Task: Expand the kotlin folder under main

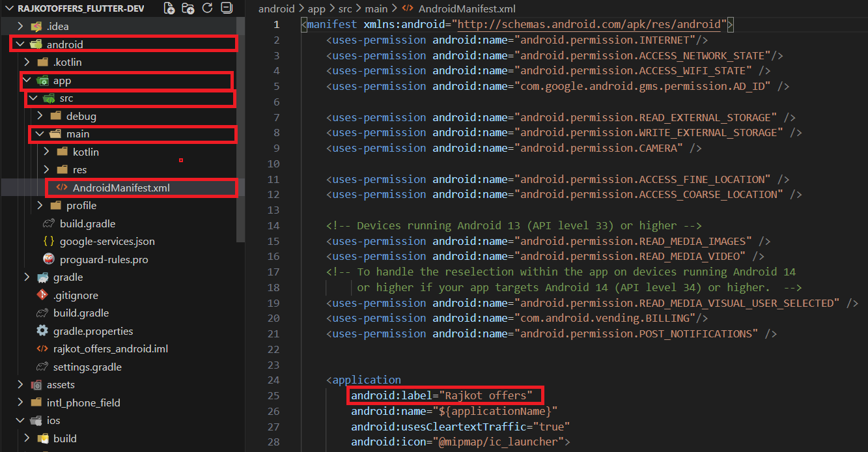Action: tap(85, 152)
